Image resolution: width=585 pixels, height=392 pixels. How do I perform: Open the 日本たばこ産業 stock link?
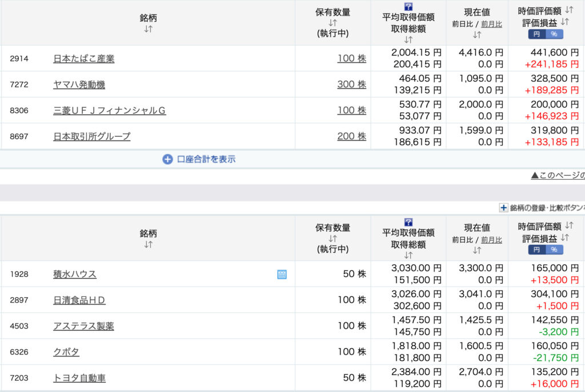click(84, 59)
